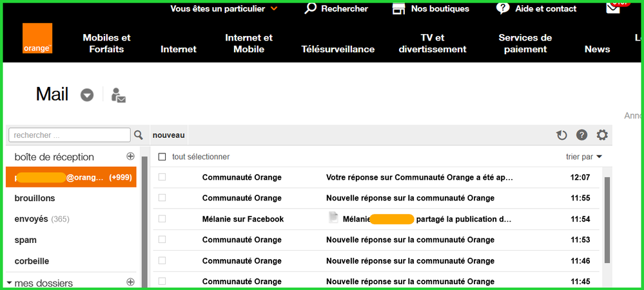Add a mailbox with plus next to boîte de réception
The image size is (644, 290).
pos(130,156)
